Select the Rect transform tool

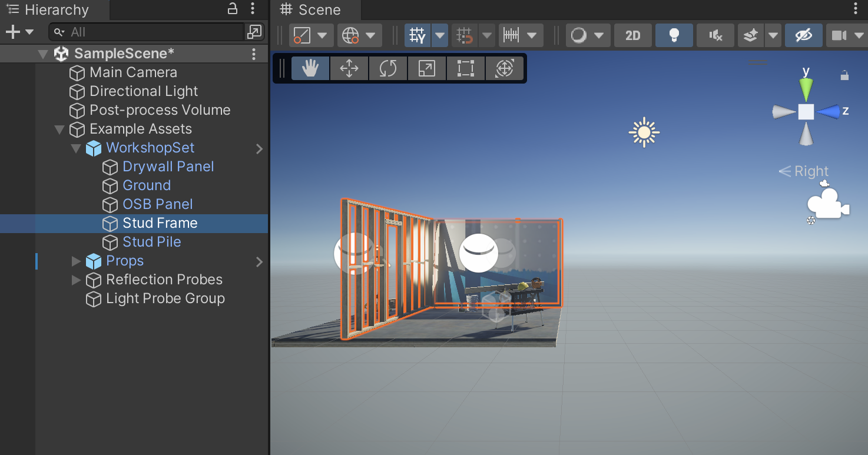(466, 68)
